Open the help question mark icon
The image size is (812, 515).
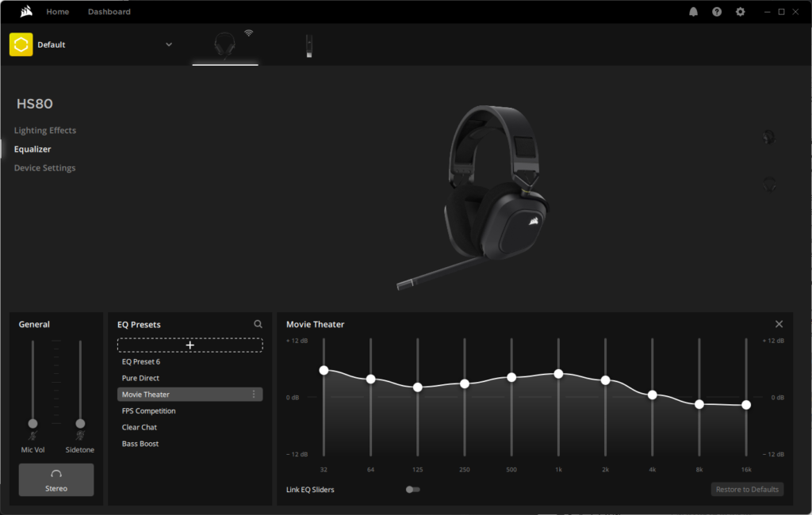click(x=717, y=11)
